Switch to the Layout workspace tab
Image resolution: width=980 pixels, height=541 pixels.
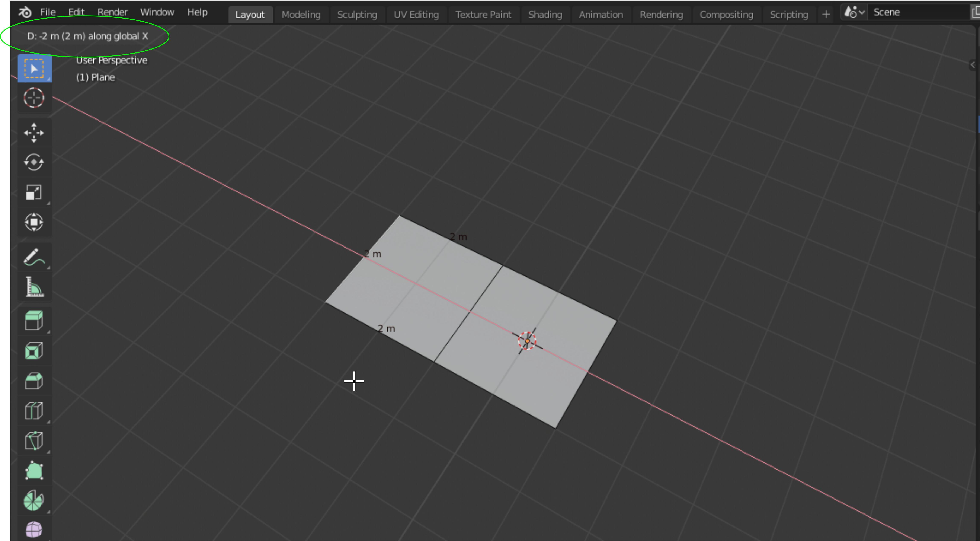tap(250, 15)
